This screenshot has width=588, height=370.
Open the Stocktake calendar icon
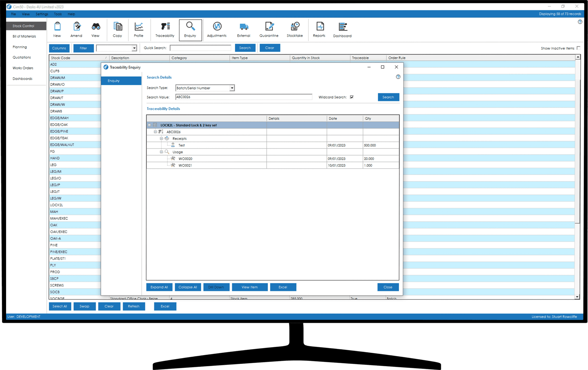[x=295, y=29]
